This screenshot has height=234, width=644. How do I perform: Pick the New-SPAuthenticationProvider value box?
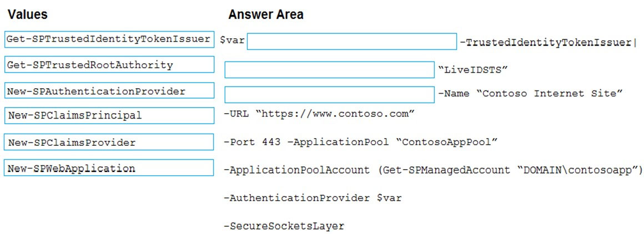(109, 90)
